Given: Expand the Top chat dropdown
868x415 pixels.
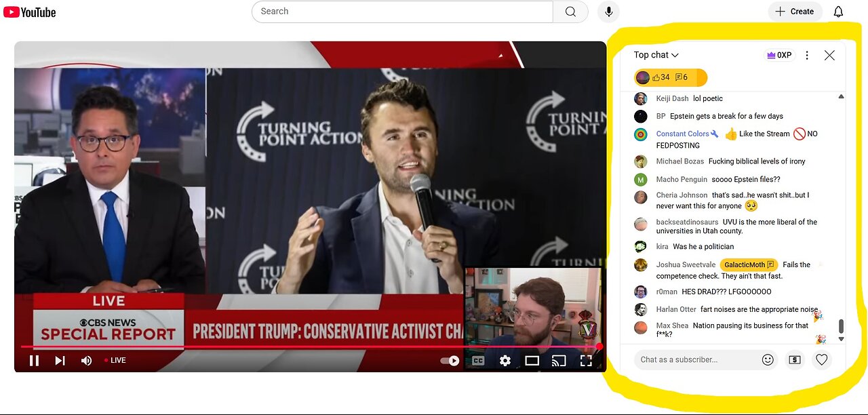Looking at the screenshot, I should 656,55.
